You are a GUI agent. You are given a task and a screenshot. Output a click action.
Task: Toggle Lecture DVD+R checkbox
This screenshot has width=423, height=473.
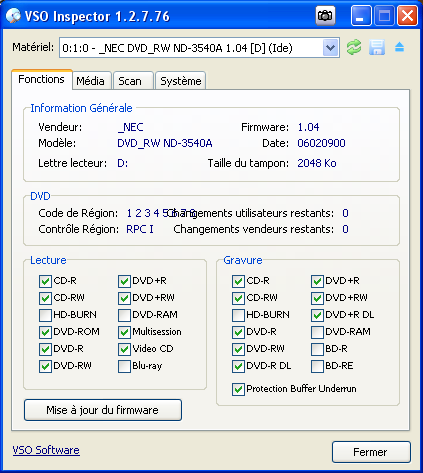coord(124,281)
